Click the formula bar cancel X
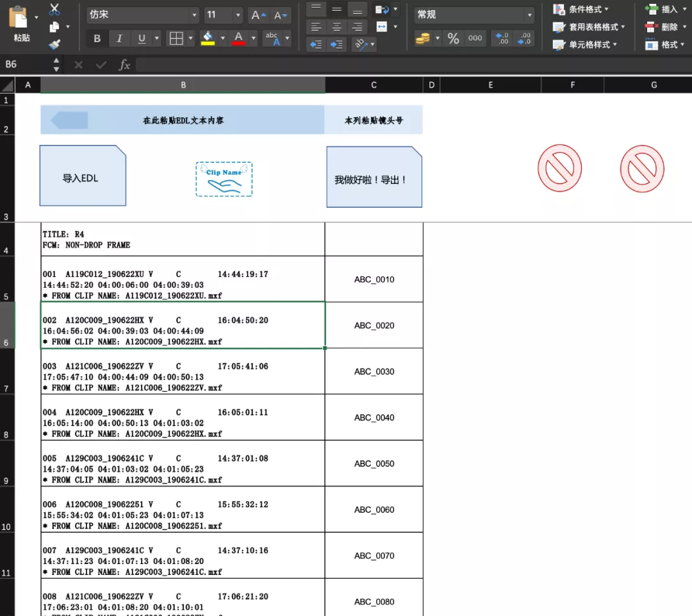692x616 pixels. tap(79, 65)
